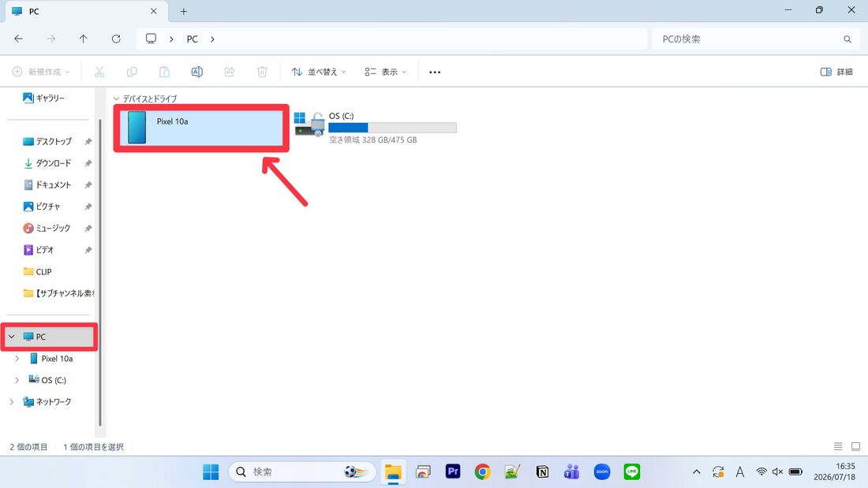Screen dimensions: 868x488
Task: Unpin ピクチャ using its pin icon
Action: pos(88,207)
